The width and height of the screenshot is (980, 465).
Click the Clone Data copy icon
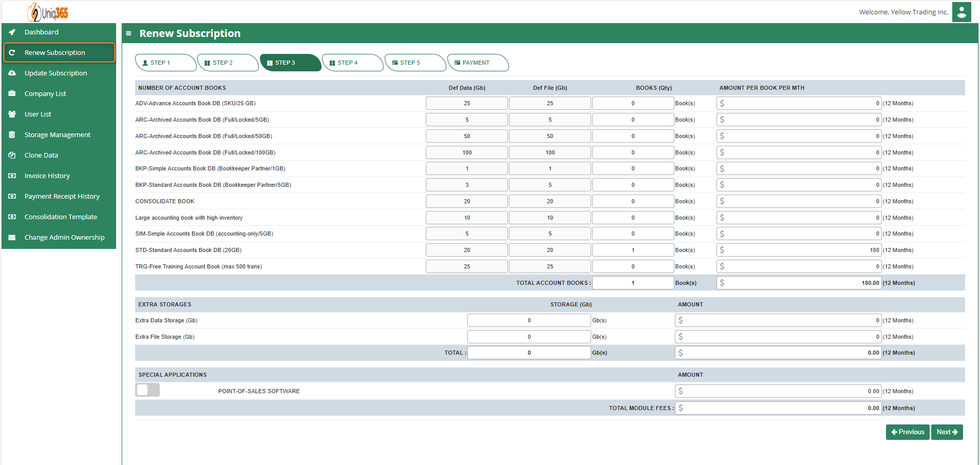12,155
